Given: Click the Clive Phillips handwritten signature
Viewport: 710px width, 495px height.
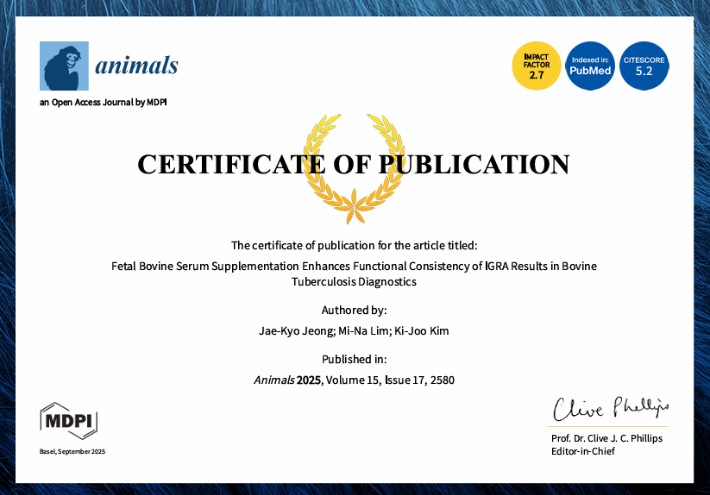Looking at the screenshot, I should [611, 408].
